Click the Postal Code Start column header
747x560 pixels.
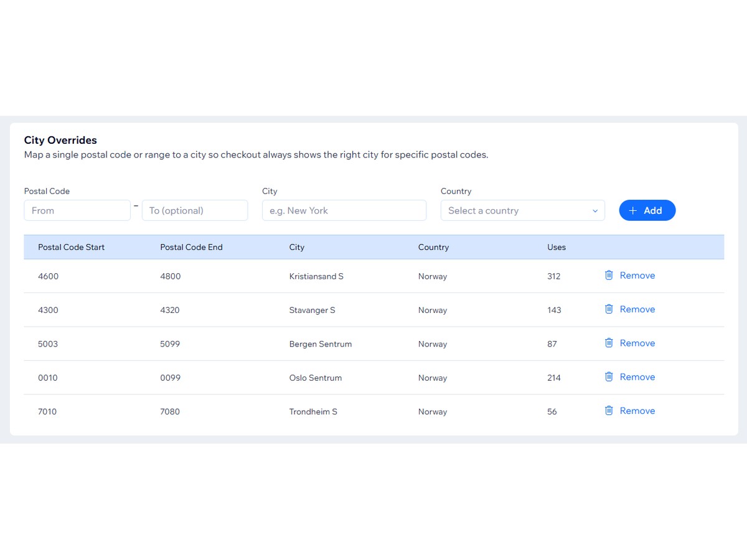pyautogui.click(x=71, y=247)
